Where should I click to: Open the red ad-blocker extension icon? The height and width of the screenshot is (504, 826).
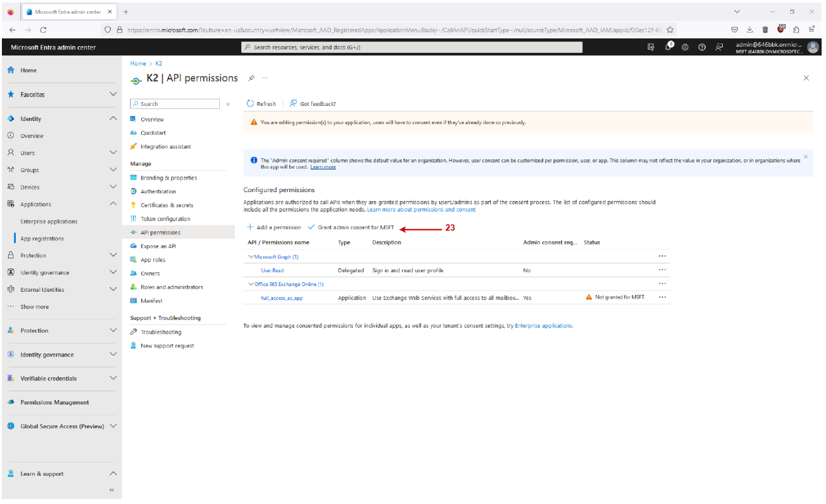(x=781, y=29)
